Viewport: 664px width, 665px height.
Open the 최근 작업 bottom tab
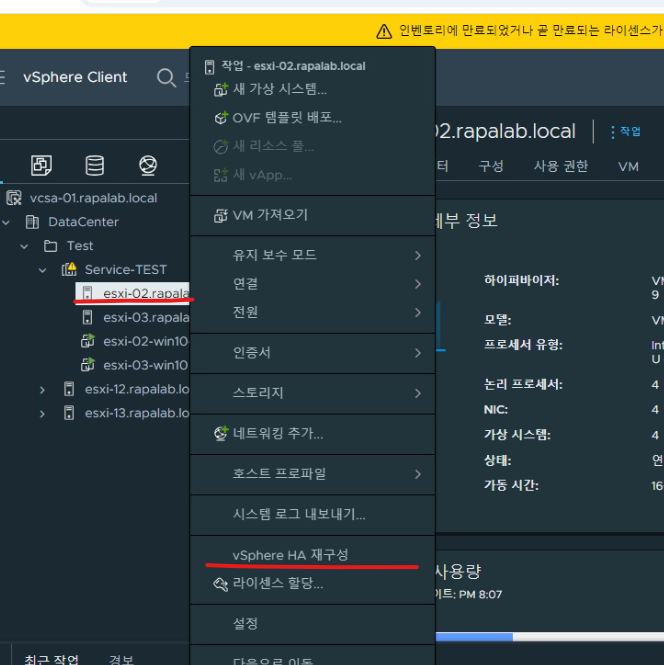coord(51,659)
